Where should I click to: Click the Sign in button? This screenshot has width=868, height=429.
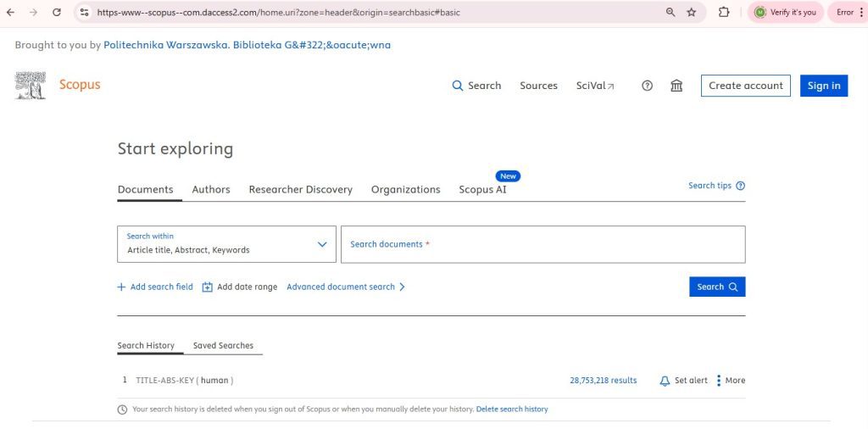pyautogui.click(x=823, y=86)
